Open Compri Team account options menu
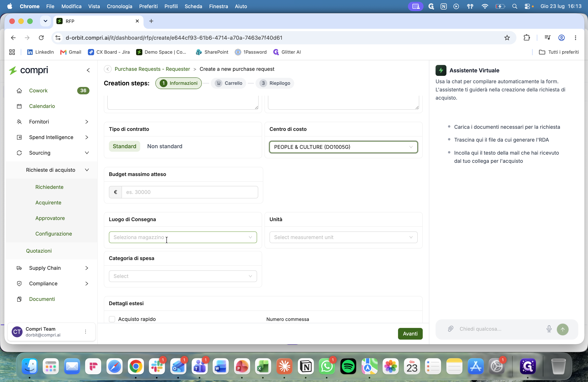588x382 pixels. click(x=86, y=332)
